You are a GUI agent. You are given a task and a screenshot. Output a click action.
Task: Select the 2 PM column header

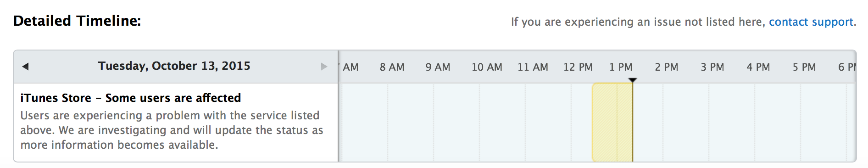[667, 67]
